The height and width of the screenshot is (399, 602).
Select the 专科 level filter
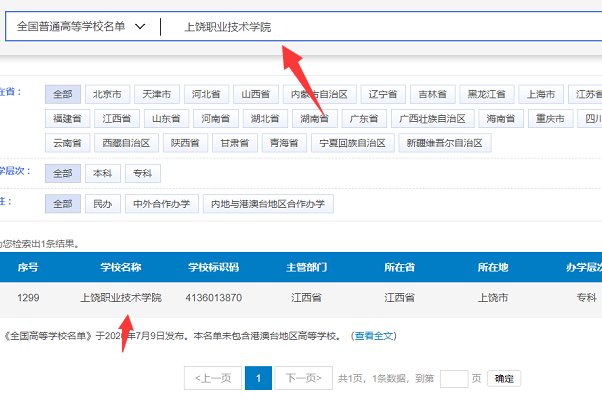pyautogui.click(x=143, y=174)
